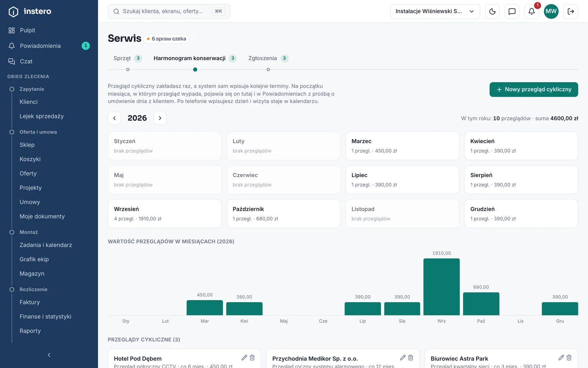Select the Harmonogram konserwacji tab
This screenshot has height=368, width=588.
point(195,58)
